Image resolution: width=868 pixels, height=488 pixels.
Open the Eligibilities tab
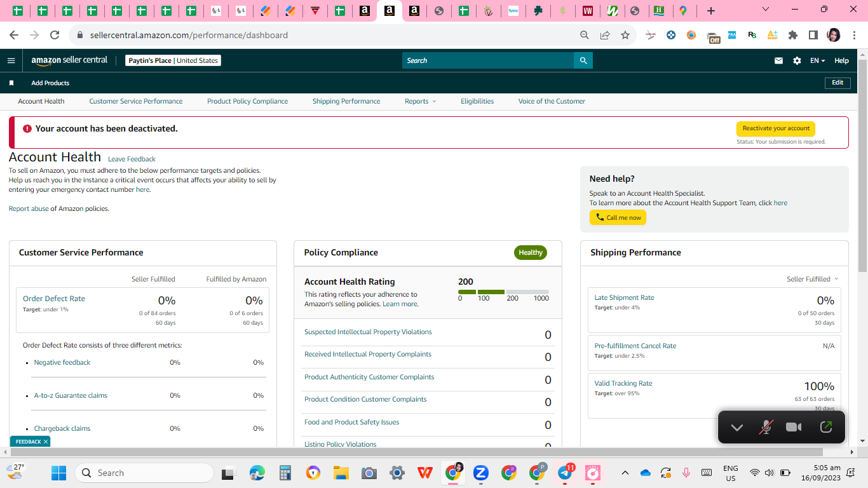pyautogui.click(x=477, y=101)
